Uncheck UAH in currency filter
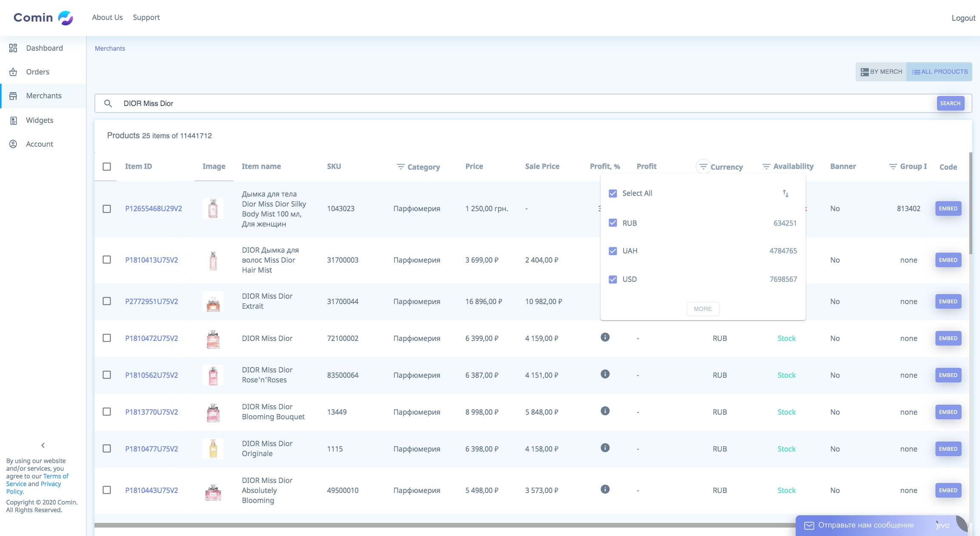The image size is (980, 536). tap(612, 251)
